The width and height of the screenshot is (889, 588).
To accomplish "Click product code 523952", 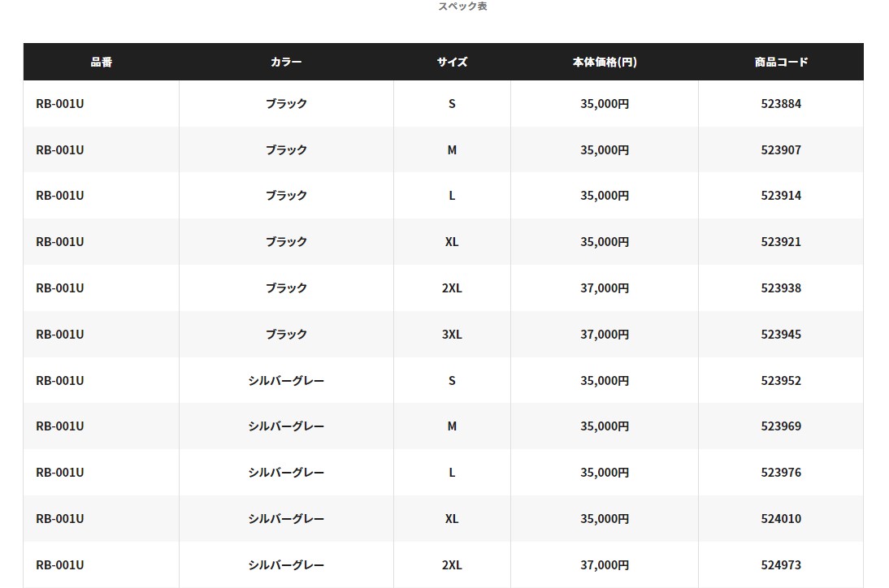I will coord(781,381).
